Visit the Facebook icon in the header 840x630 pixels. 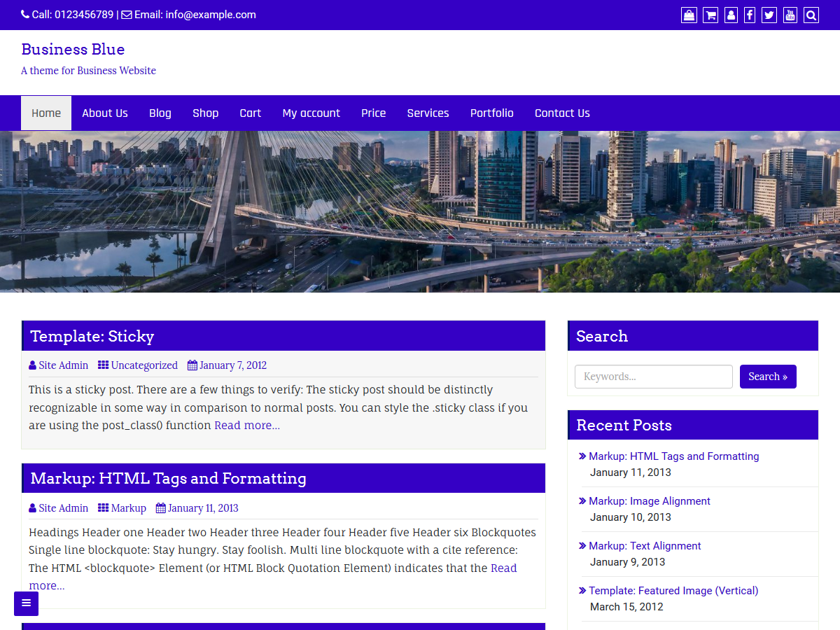[749, 14]
